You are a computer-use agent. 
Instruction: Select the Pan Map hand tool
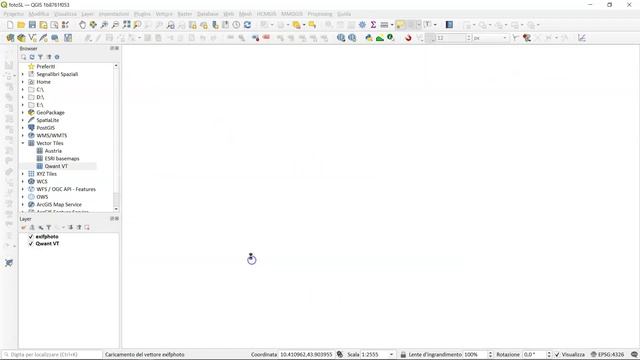tap(82, 25)
